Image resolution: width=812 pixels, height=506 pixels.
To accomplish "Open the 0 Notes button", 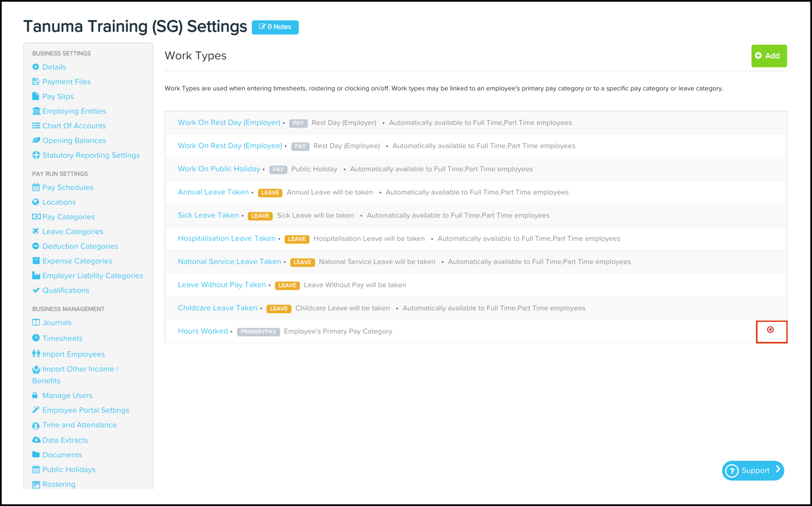I will 275,27.
